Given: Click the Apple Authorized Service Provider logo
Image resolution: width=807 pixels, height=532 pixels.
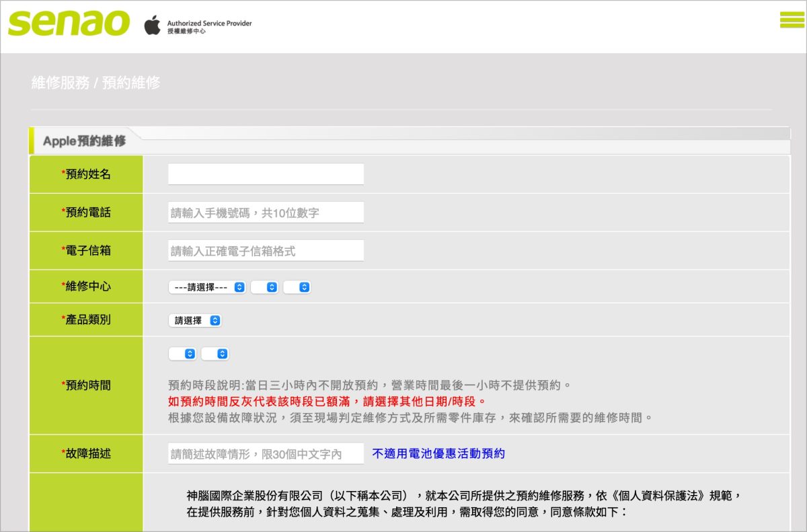Looking at the screenshot, I should 198,27.
